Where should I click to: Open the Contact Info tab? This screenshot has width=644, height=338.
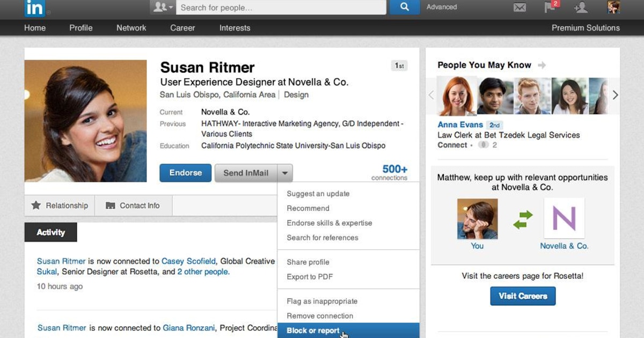tap(133, 205)
